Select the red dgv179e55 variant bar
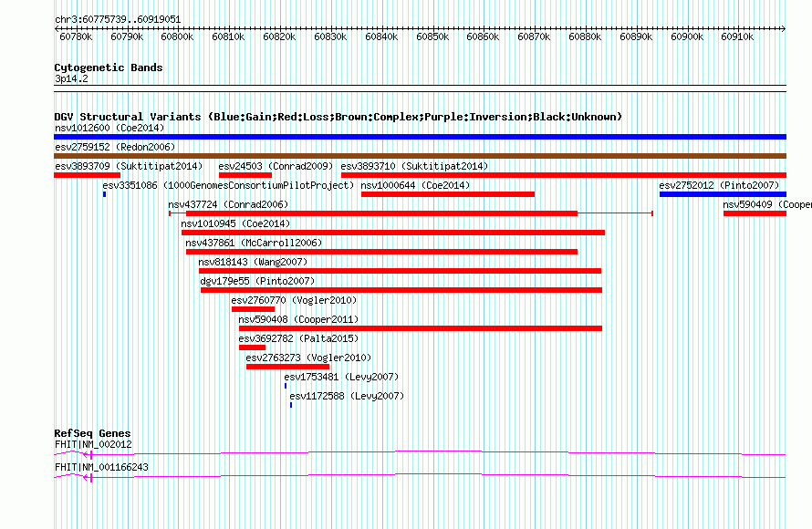The image size is (812, 529). pos(401,290)
